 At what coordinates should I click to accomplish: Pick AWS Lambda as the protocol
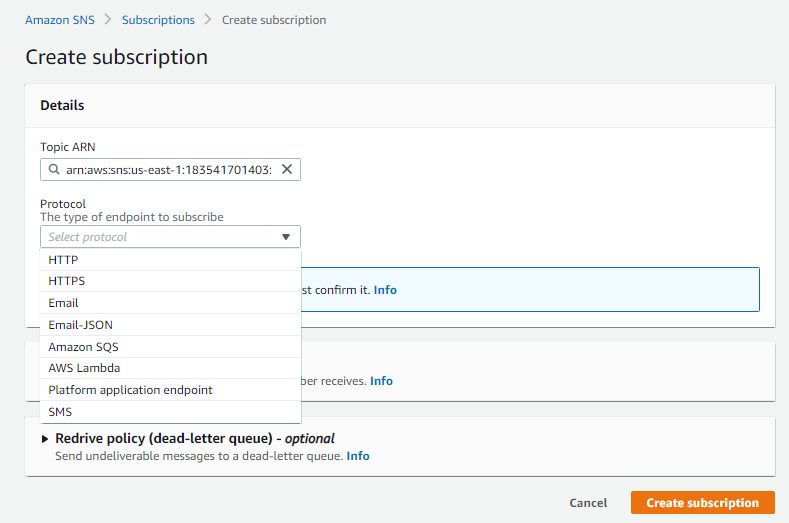[170, 368]
